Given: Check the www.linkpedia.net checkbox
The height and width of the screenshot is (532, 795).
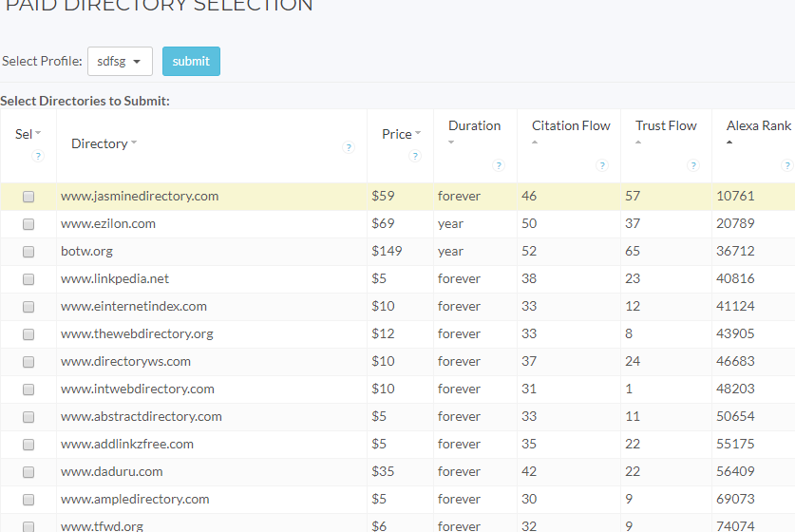Looking at the screenshot, I should coord(28,279).
